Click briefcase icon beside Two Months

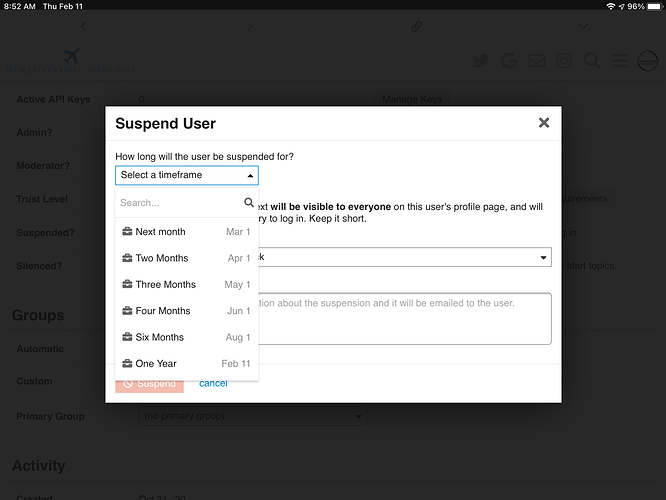127,258
